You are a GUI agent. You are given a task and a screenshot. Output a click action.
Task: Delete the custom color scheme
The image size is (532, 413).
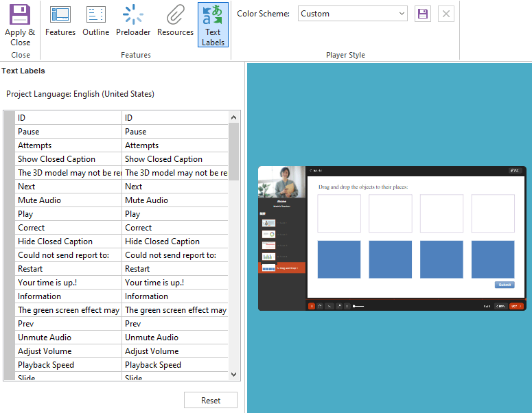pos(446,14)
